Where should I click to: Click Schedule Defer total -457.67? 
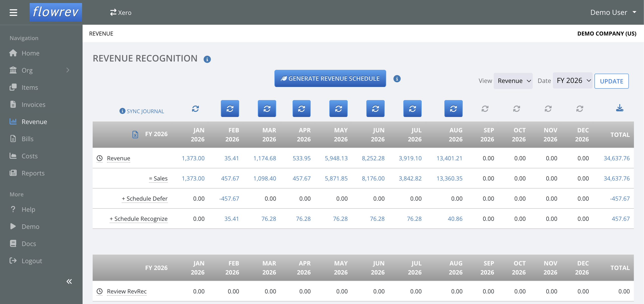click(620, 199)
